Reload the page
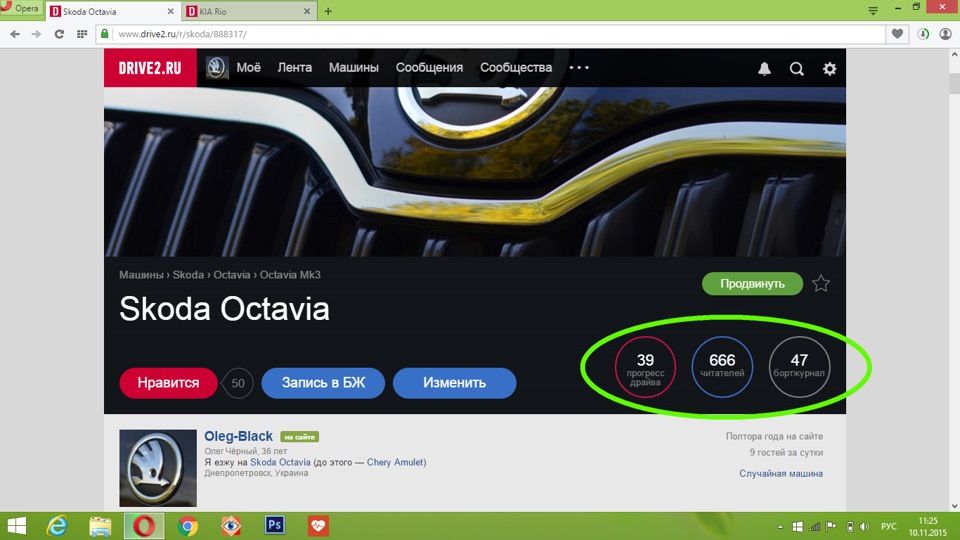Screen dimensions: 960x540 [x=59, y=34]
